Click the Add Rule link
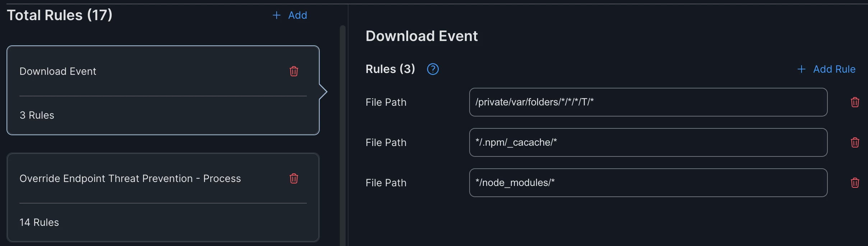 (x=834, y=69)
